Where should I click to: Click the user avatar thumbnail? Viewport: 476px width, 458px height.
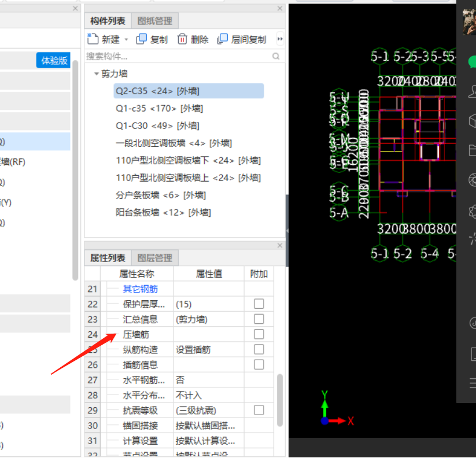click(x=469, y=22)
